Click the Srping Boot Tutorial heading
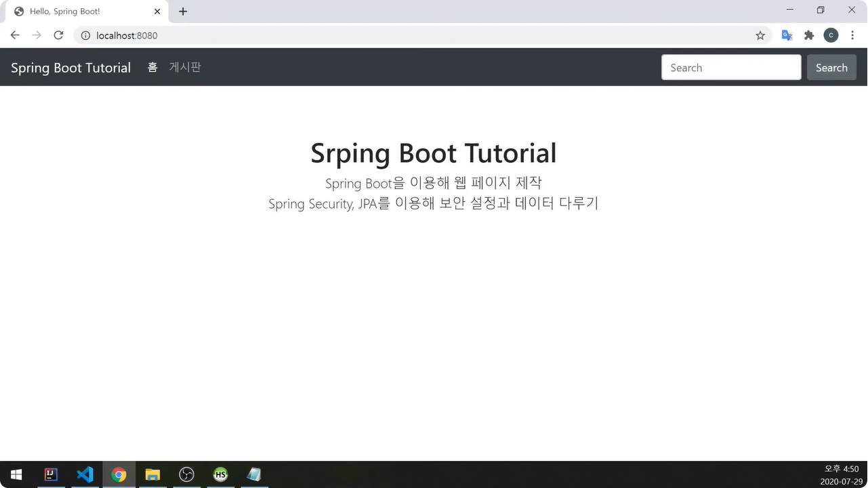Image resolution: width=868 pixels, height=488 pixels. [434, 153]
